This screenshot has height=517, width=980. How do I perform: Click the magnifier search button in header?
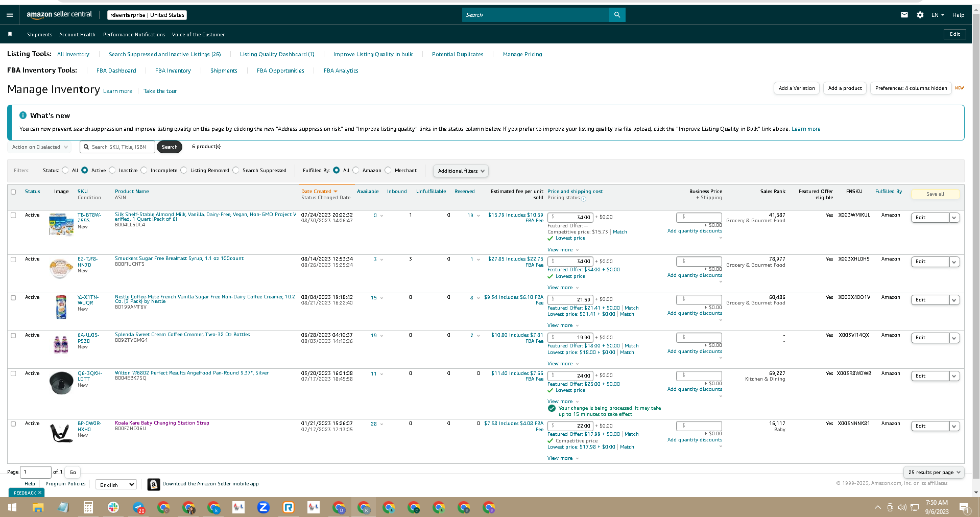pos(617,15)
